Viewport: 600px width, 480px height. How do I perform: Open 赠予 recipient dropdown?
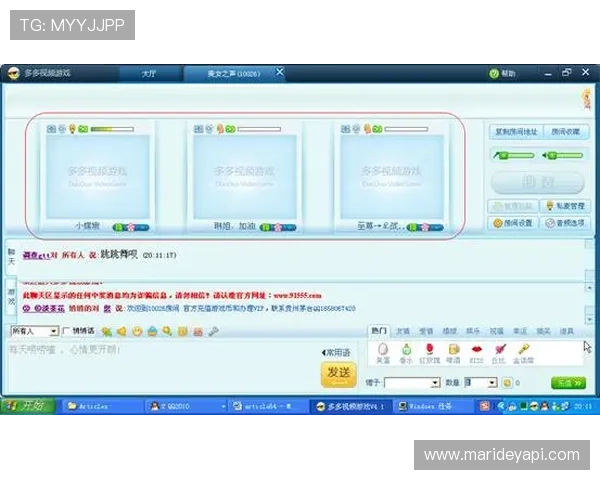[412, 382]
